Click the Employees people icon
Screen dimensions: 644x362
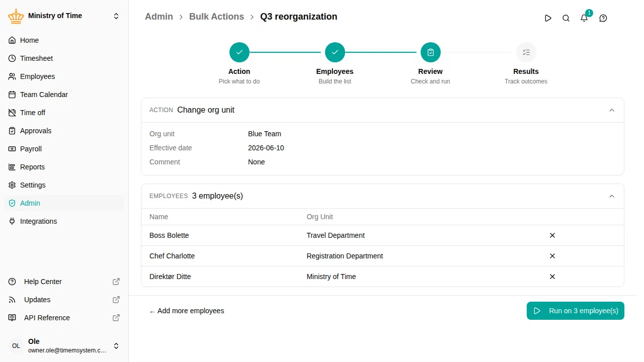click(12, 76)
